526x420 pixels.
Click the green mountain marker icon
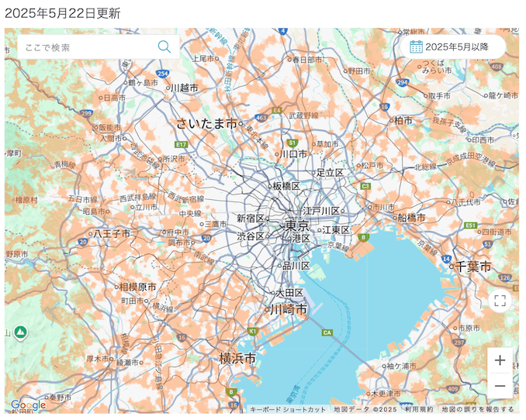[20, 332]
